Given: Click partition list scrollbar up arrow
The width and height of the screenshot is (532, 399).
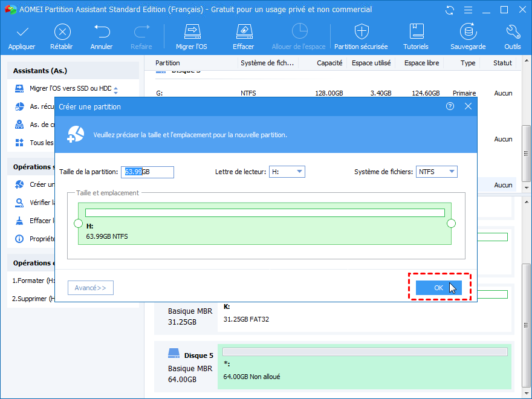Looking at the screenshot, I should pos(526,61).
